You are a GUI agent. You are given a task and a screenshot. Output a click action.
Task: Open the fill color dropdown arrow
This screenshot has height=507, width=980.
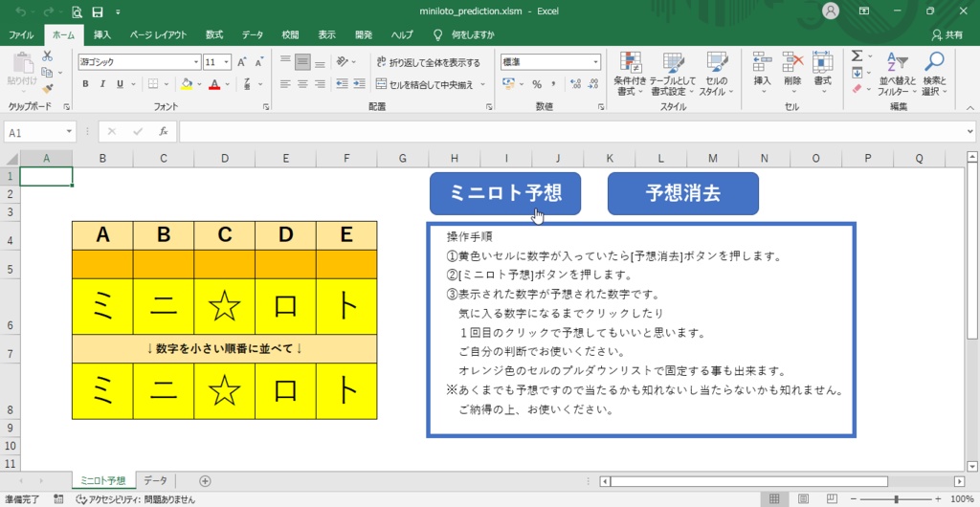(x=199, y=83)
